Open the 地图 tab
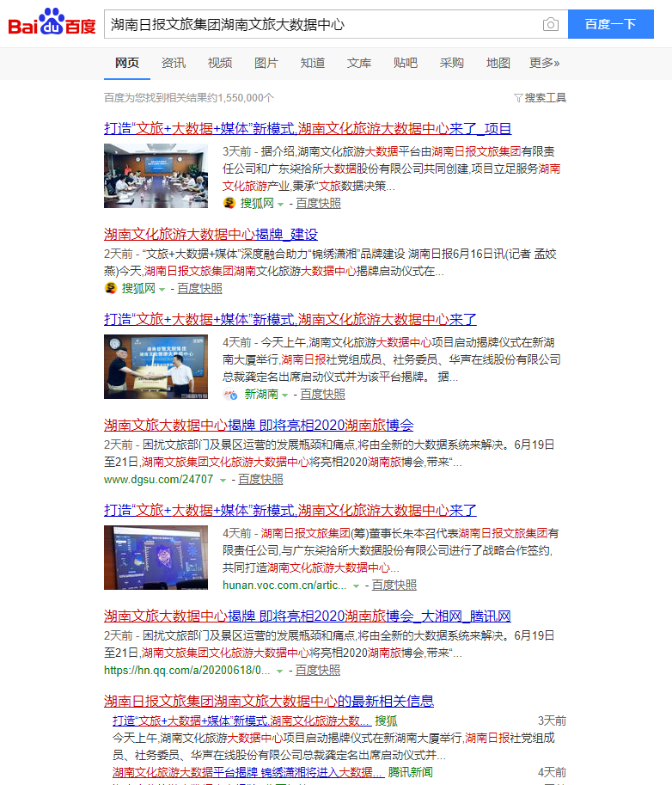The width and height of the screenshot is (672, 785). pos(498,63)
